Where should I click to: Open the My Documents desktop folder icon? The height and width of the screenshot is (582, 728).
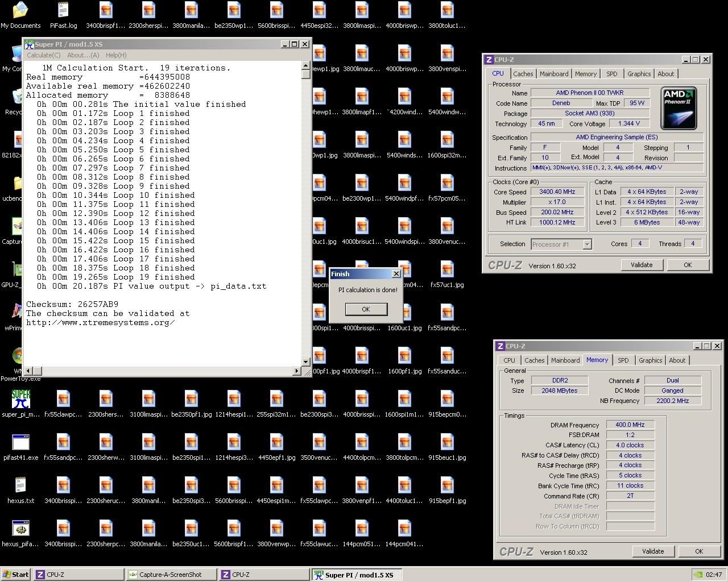[x=20, y=10]
